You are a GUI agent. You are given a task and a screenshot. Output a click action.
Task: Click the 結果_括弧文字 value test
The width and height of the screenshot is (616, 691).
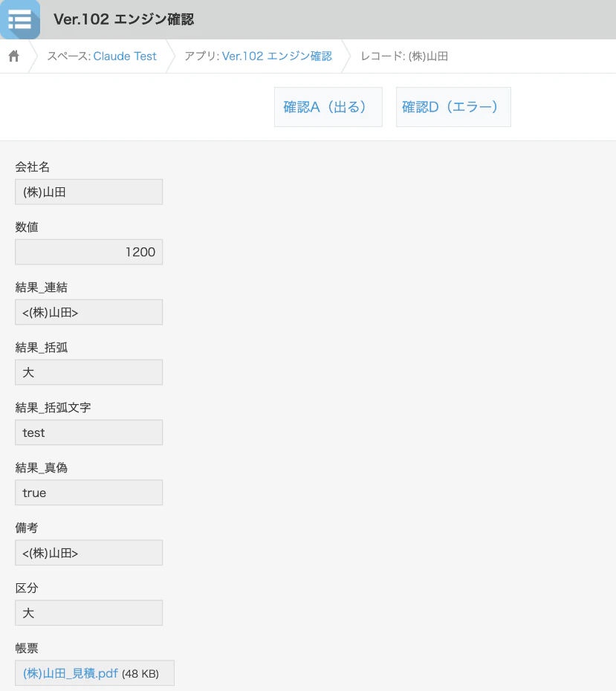click(x=88, y=432)
